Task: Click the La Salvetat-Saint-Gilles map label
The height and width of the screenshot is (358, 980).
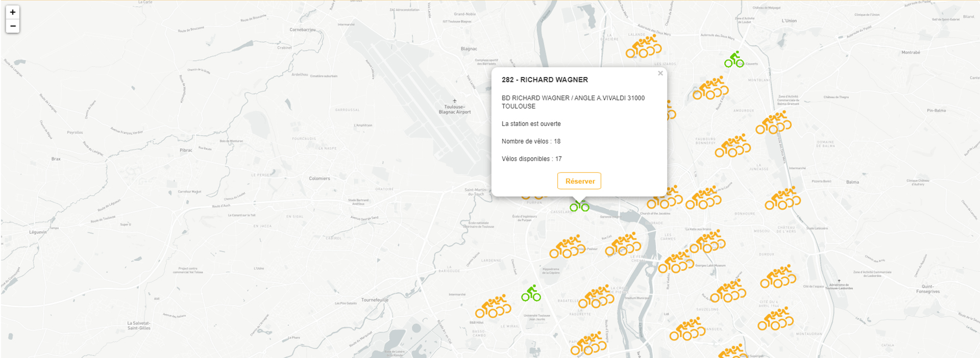Action: coord(139,325)
